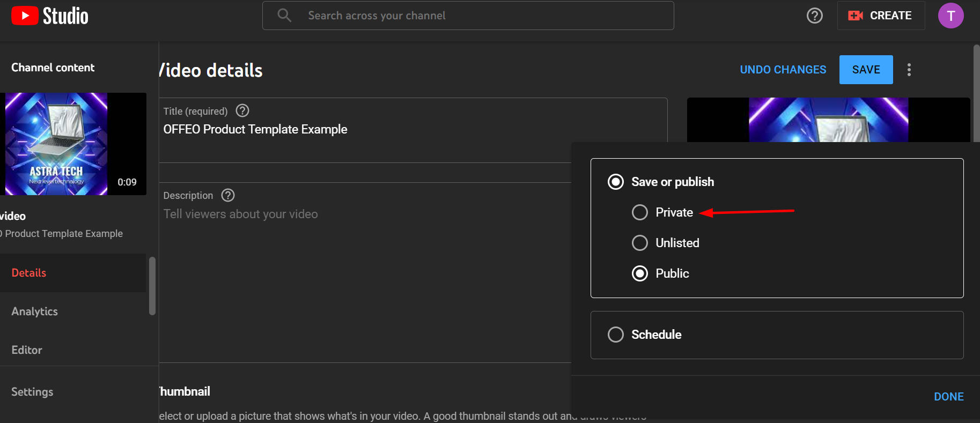Select the Save or publish option
This screenshot has width=980, height=423.
[x=616, y=182]
